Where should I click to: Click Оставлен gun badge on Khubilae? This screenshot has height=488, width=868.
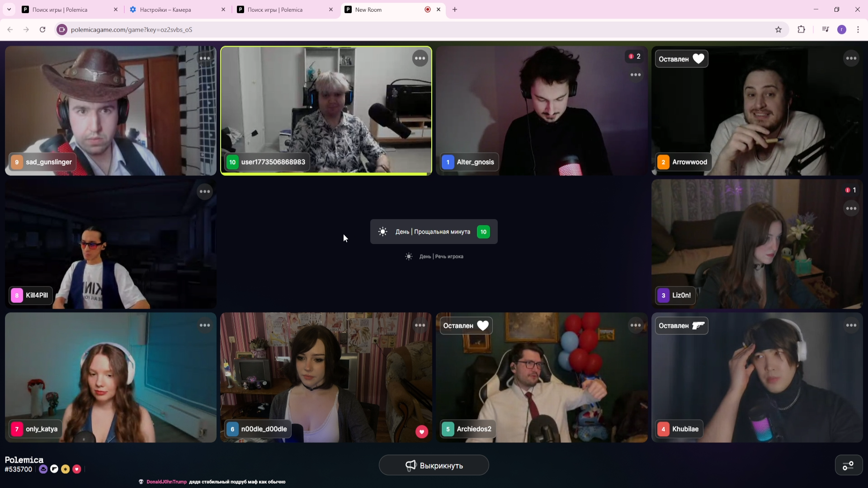[x=681, y=326]
